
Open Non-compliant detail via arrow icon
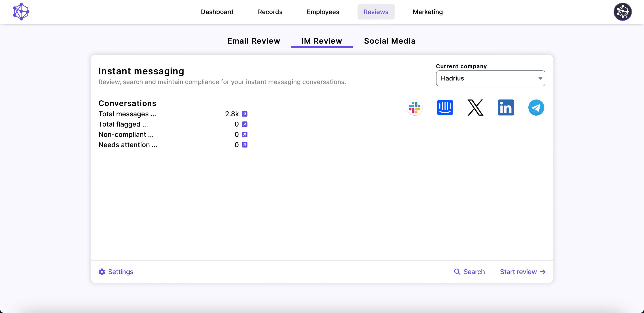pyautogui.click(x=245, y=135)
